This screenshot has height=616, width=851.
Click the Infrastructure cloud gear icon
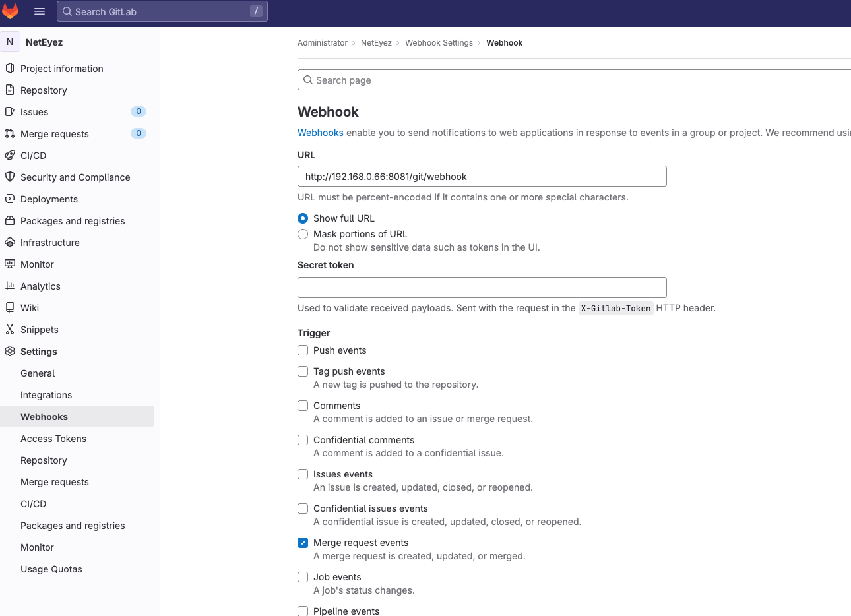coord(10,242)
